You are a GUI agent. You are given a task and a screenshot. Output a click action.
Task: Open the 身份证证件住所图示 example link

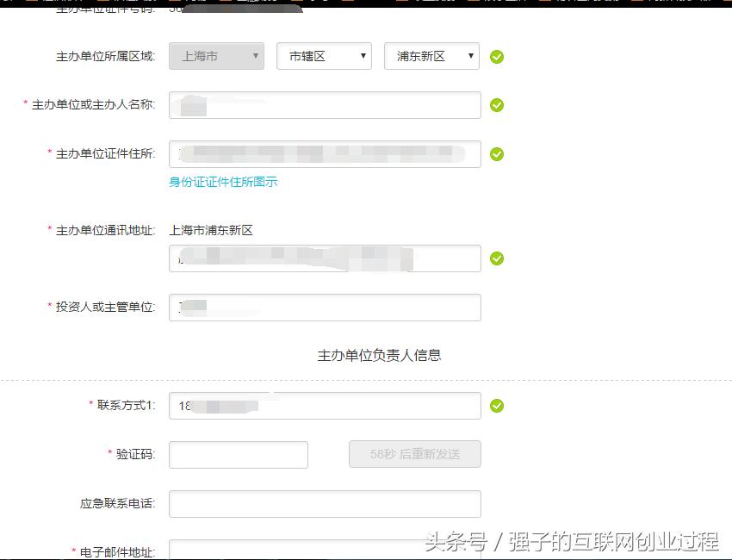pyautogui.click(x=224, y=183)
